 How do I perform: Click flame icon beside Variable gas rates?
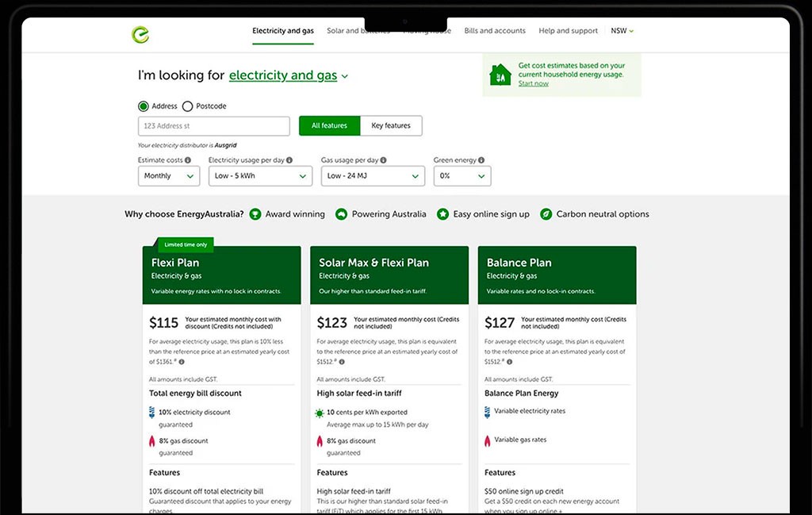coord(488,441)
